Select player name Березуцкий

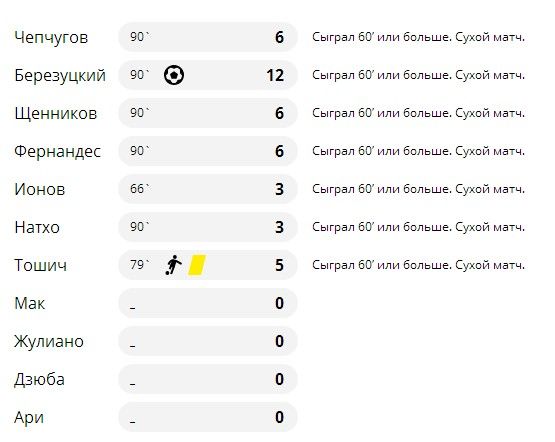click(x=60, y=75)
